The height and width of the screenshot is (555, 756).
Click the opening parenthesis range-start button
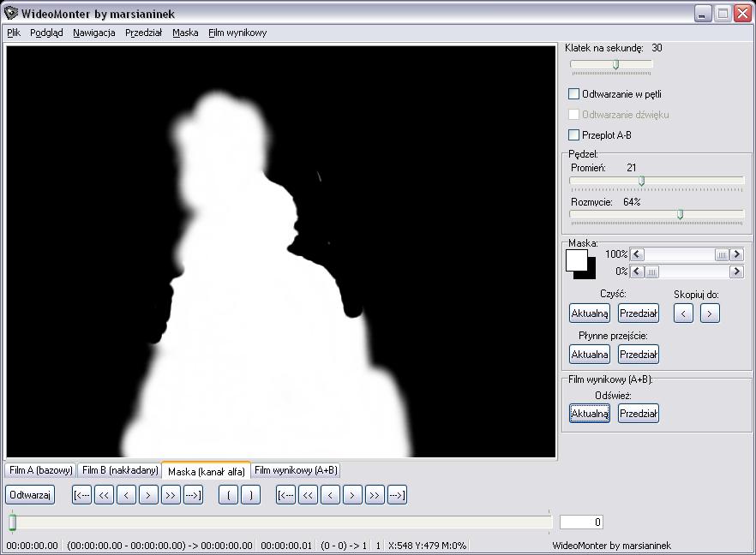coord(228,495)
